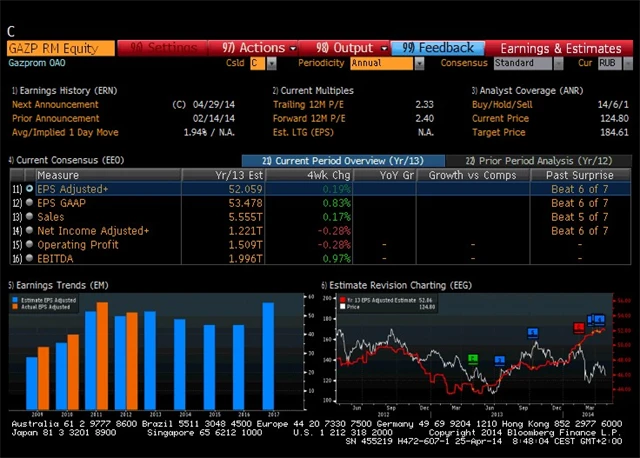Select the Sales measure radio button
This screenshot has width=640, height=458.
30,217
